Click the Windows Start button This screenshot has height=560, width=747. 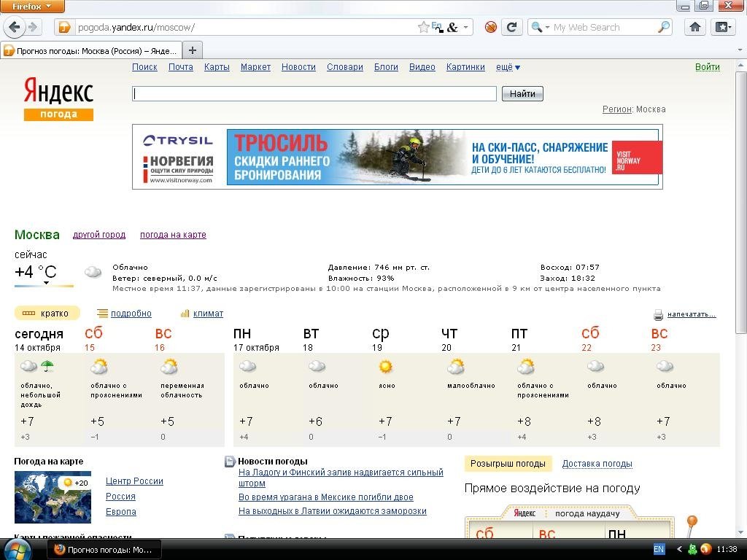(17, 549)
